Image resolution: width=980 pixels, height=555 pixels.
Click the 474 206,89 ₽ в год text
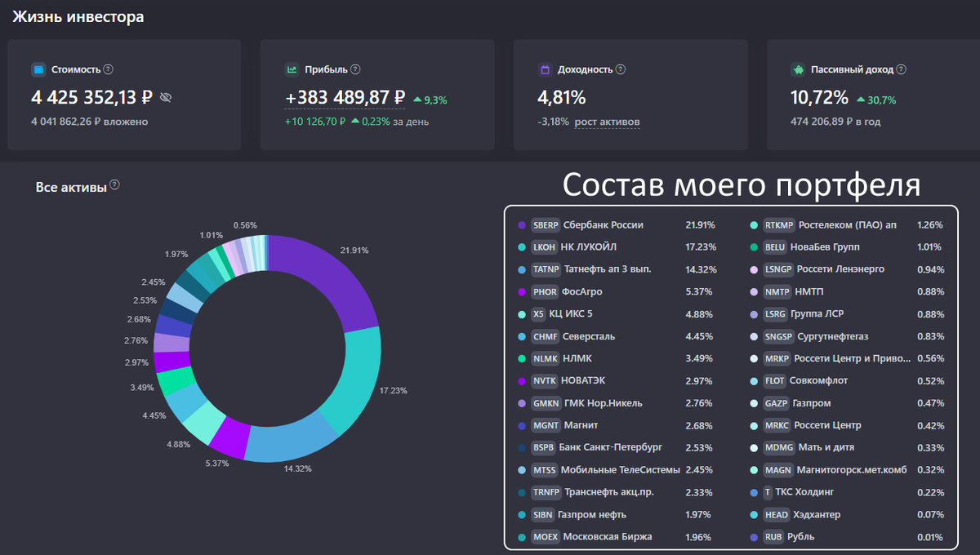coord(835,122)
